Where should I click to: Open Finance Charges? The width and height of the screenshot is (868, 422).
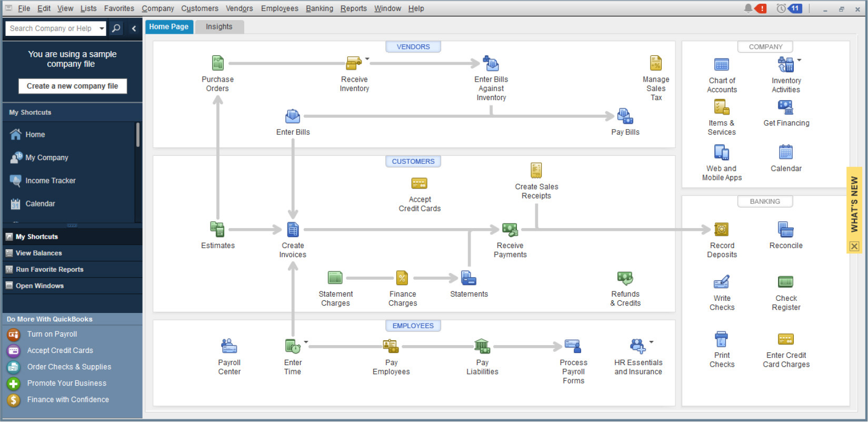point(402,278)
